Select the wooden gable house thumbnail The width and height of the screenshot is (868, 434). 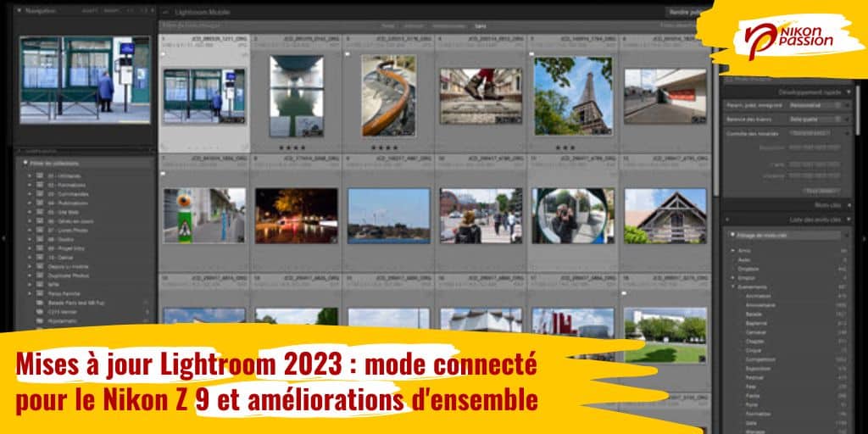(665, 216)
